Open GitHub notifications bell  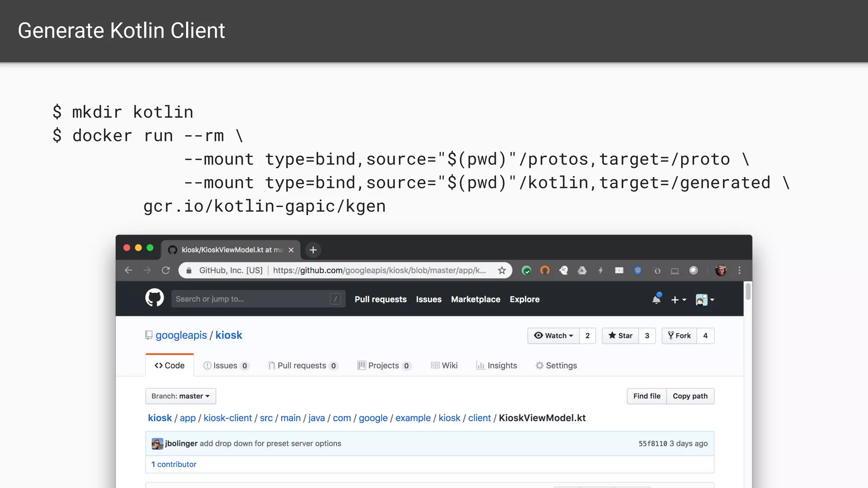pyautogui.click(x=657, y=298)
